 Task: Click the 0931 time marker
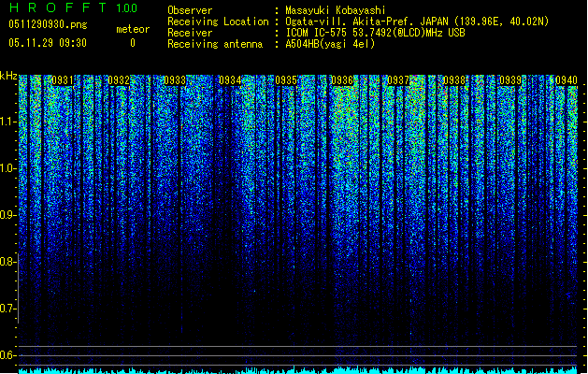tap(63, 80)
